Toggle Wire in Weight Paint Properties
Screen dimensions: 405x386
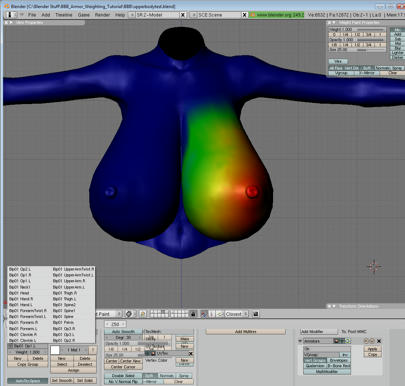click(338, 61)
